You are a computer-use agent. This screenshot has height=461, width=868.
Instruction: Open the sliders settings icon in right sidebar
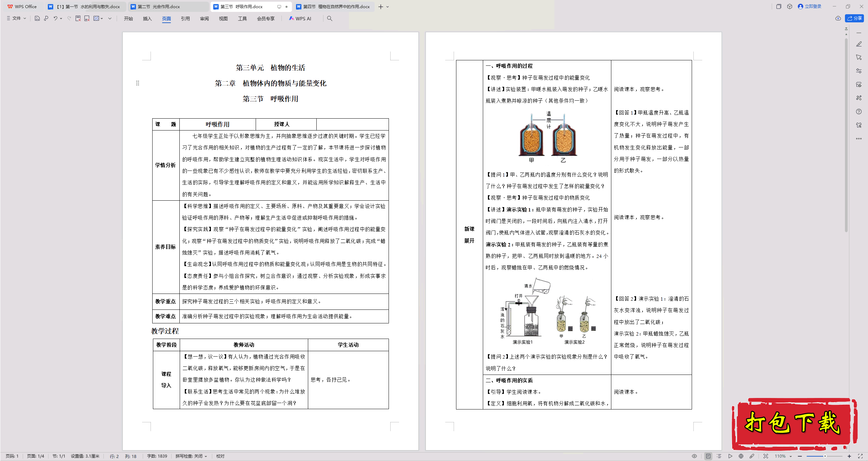859,71
